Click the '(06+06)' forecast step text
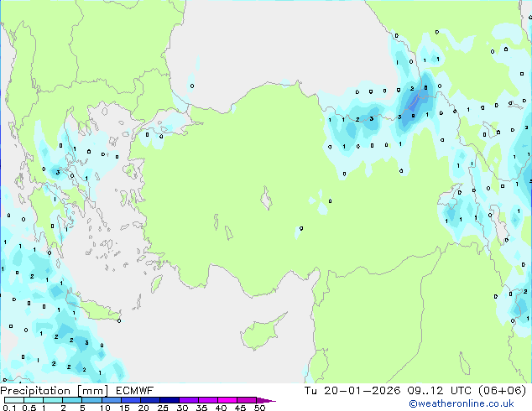Image resolution: width=532 pixels, height=411 pixels. pos(503,391)
